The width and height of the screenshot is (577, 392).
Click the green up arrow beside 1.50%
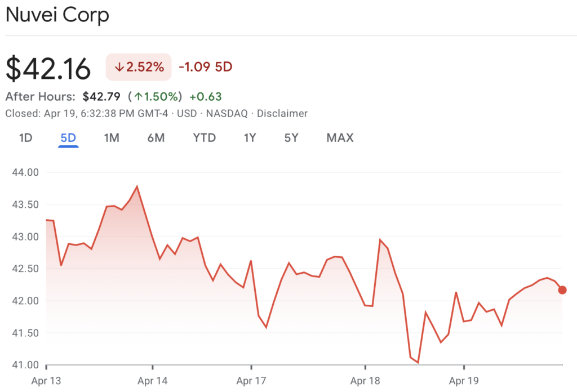(137, 97)
